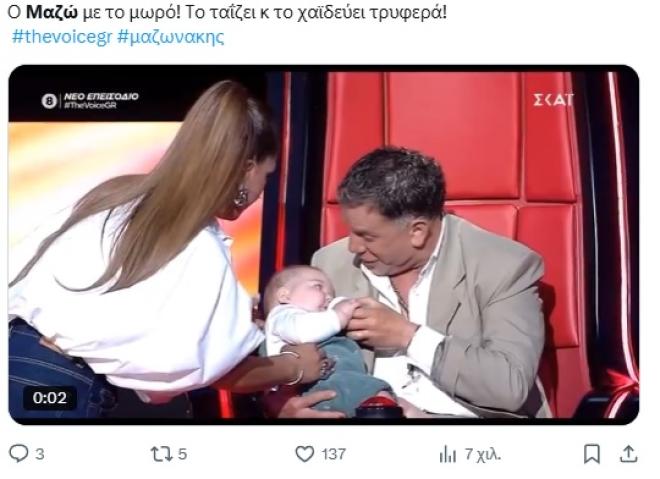The height and width of the screenshot is (479, 660).
Task: Click the like count 137
Action: [334, 454]
